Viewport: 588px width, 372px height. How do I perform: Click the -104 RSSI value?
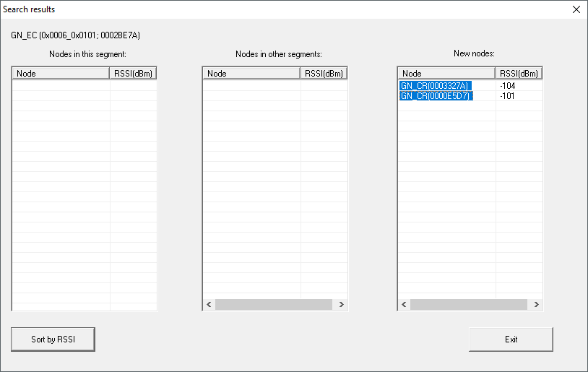[507, 85]
